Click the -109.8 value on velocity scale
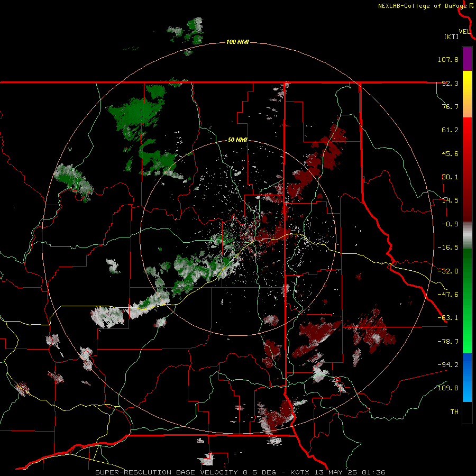The width and height of the screenshot is (476, 476). click(x=446, y=388)
